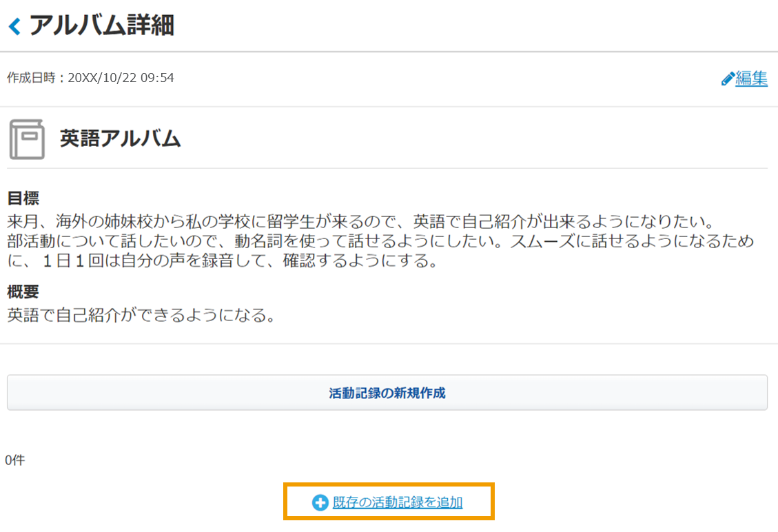Click the phrase 確認するようにする in goal

click(356, 260)
